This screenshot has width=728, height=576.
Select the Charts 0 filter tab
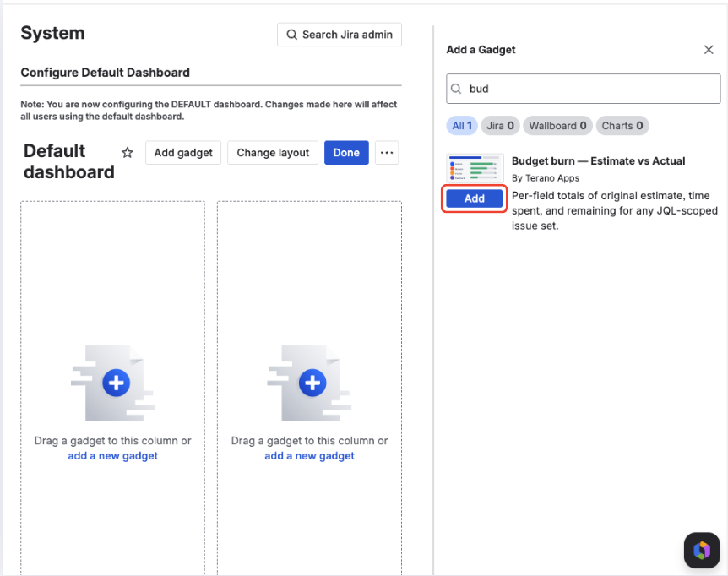click(622, 126)
